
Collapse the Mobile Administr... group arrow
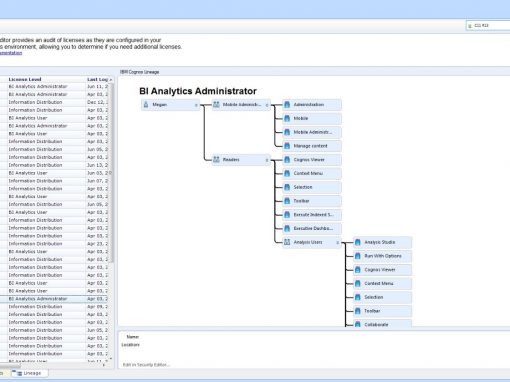[267, 105]
